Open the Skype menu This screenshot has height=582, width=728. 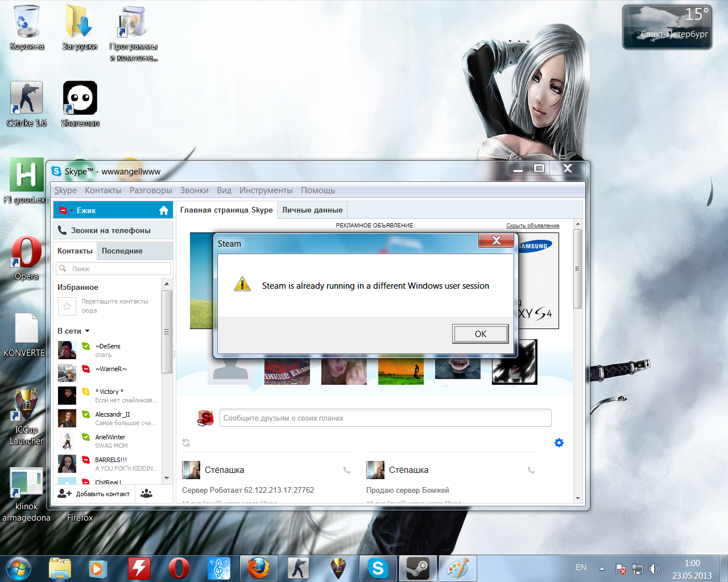[x=65, y=190]
